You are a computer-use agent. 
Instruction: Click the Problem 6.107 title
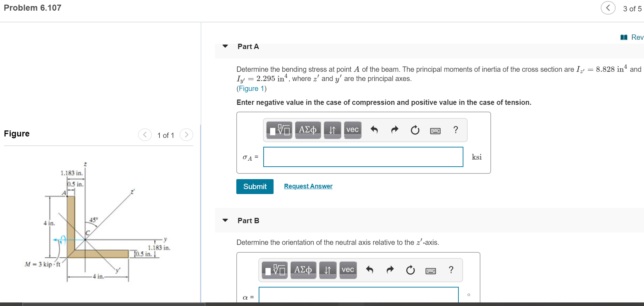coord(33,8)
